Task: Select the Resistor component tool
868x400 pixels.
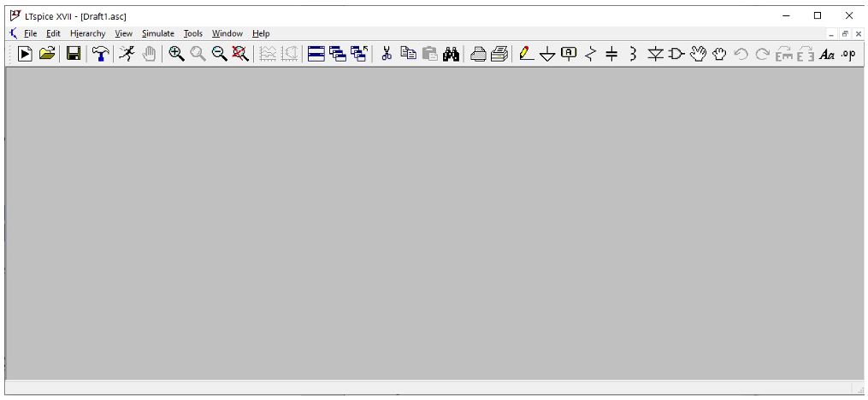Action: [x=590, y=54]
